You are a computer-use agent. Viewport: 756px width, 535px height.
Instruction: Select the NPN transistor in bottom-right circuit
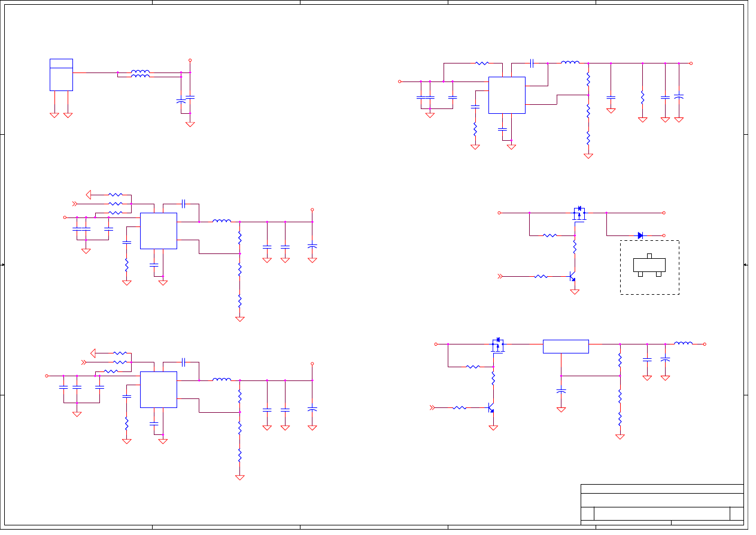pyautogui.click(x=490, y=408)
